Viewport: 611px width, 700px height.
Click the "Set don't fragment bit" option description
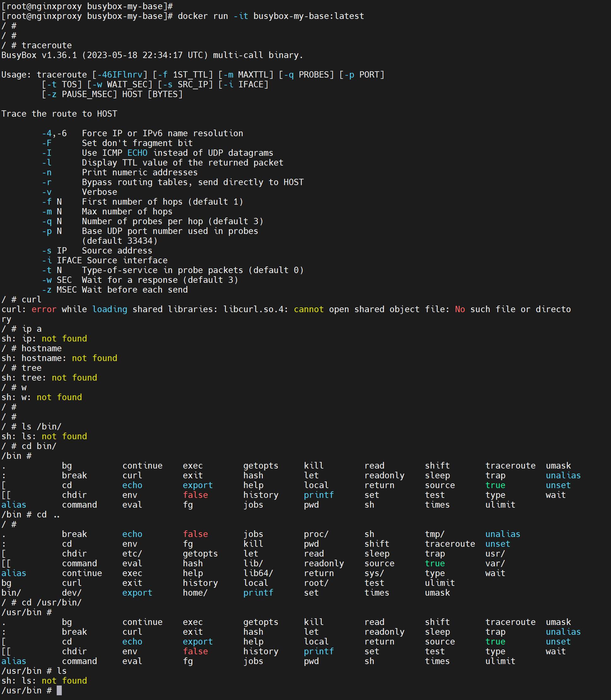137,143
